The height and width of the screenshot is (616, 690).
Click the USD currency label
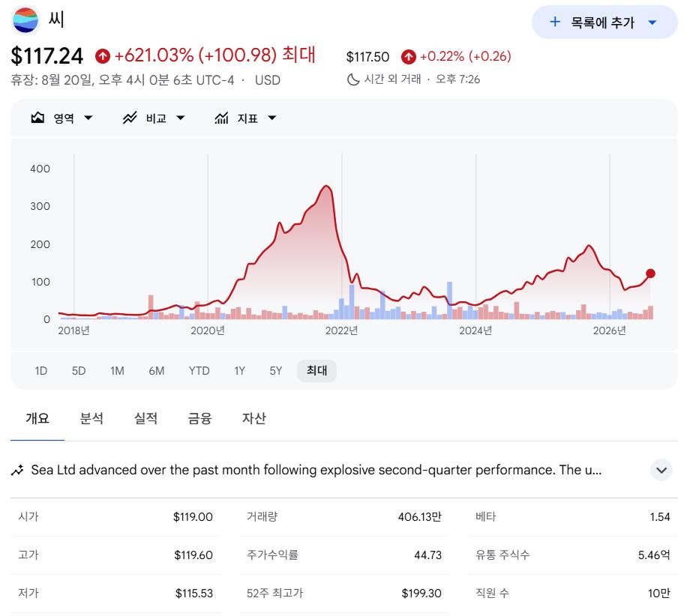coord(268,80)
